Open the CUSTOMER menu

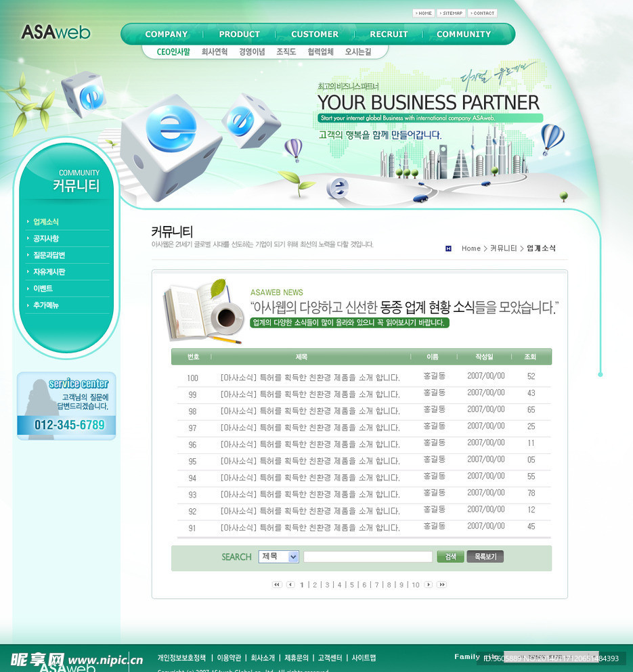click(x=315, y=35)
